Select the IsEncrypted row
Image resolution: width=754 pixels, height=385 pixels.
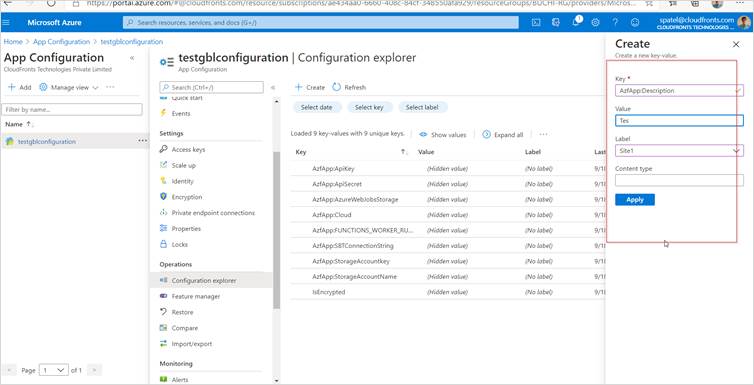click(x=448, y=292)
